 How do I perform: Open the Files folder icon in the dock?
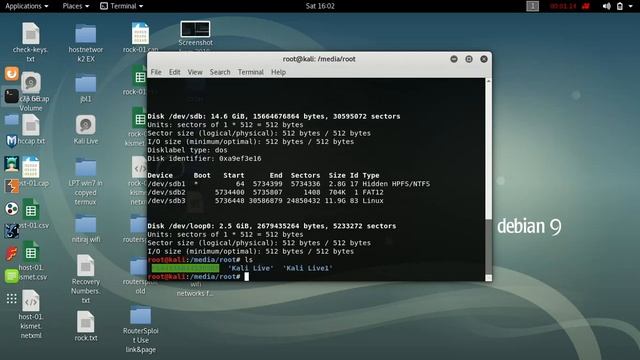click(11, 119)
